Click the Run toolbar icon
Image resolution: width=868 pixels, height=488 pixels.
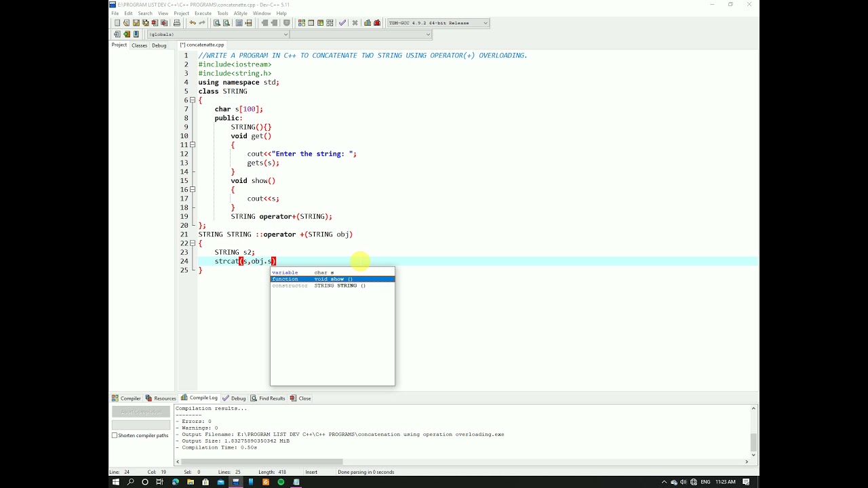coord(311,22)
